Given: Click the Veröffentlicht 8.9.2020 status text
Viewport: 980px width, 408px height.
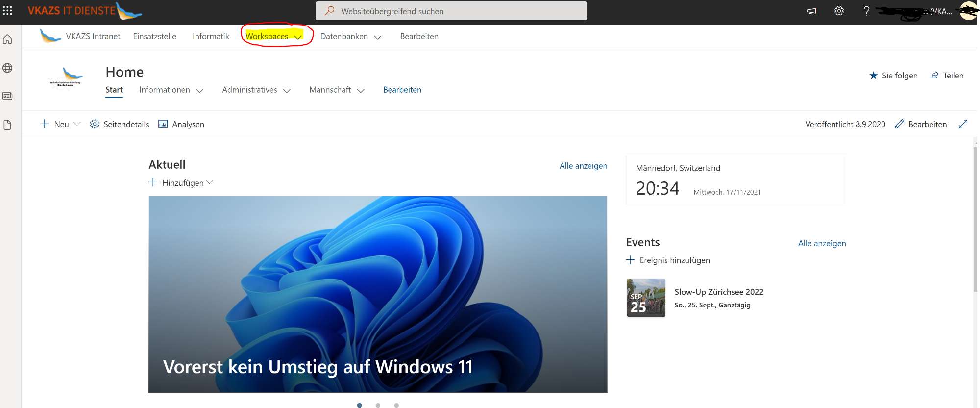Looking at the screenshot, I should (845, 124).
